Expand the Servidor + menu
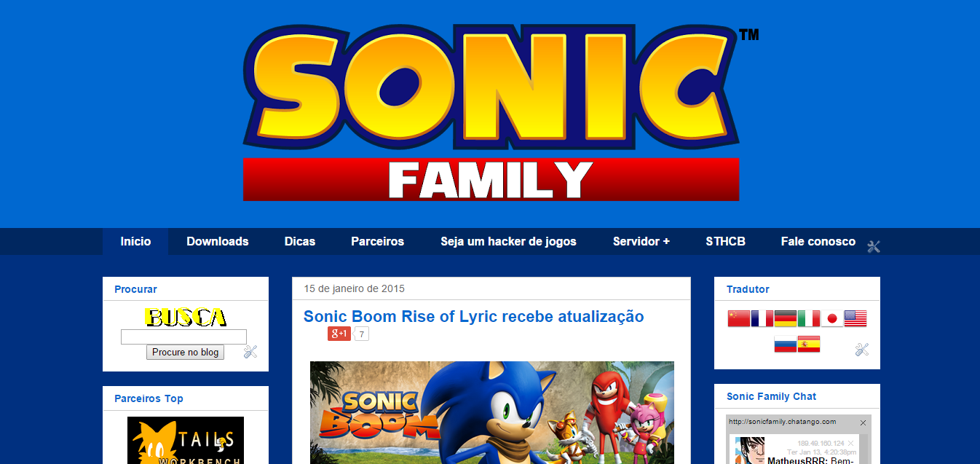 641,241
